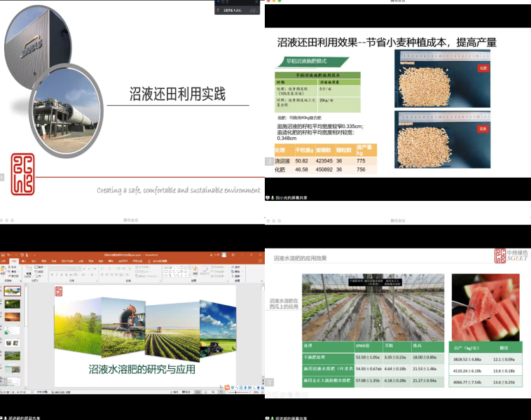This screenshot has height=420, width=531.
Task: Click the 4110.24±6.19b yield cell
Action: click(x=467, y=371)
